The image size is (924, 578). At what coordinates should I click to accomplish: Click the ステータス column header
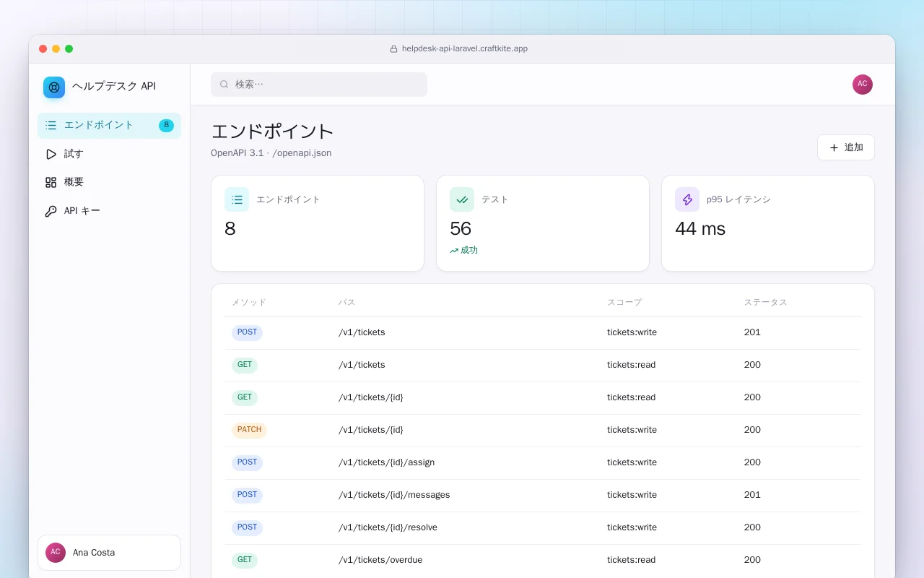[x=766, y=303]
